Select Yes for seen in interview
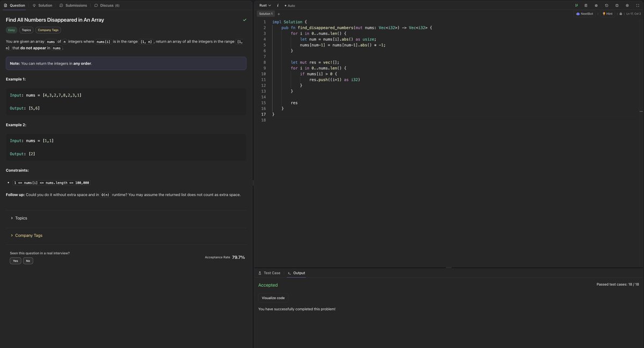644x348 pixels. (x=15, y=261)
